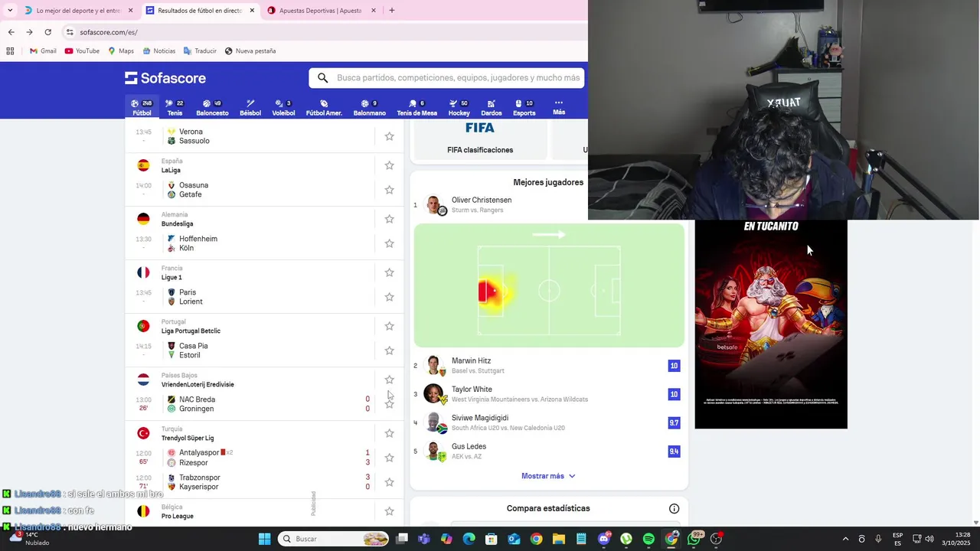
Task: Go to the Hockey sport tab
Action: point(459,107)
